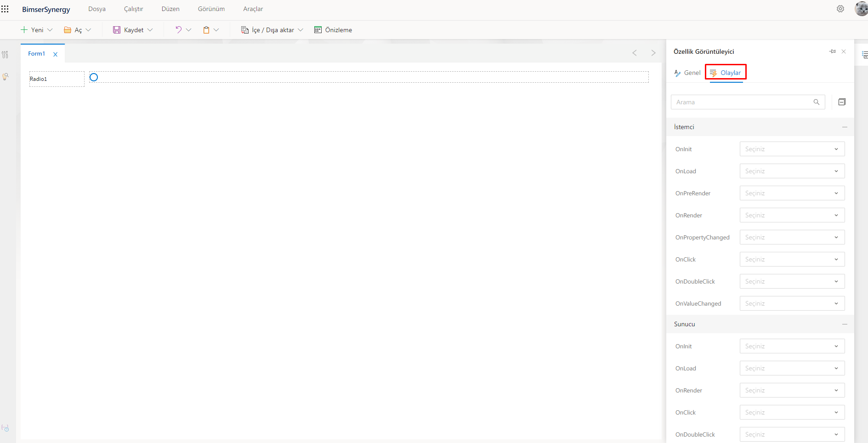The width and height of the screenshot is (868, 443).
Task: Switch to the Genel tab
Action: point(687,73)
